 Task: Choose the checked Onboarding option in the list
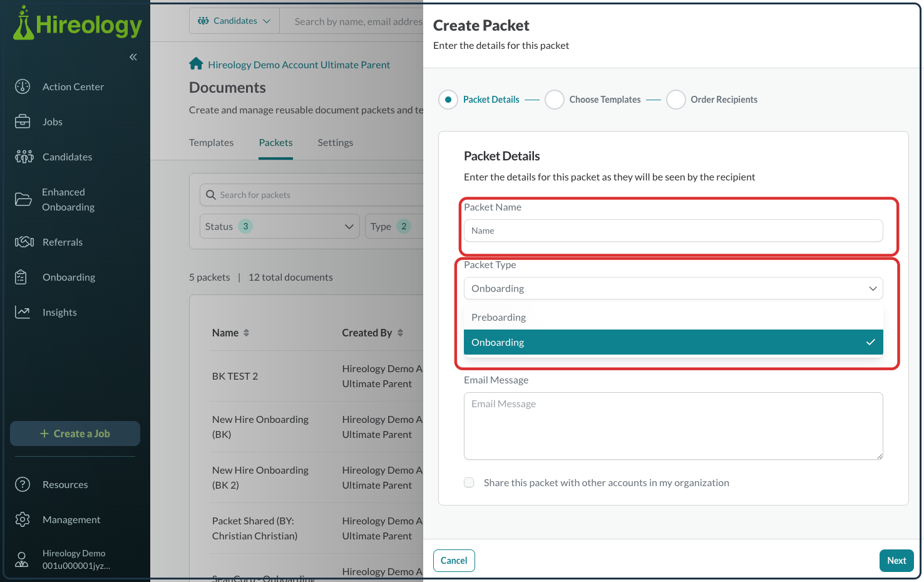point(674,342)
